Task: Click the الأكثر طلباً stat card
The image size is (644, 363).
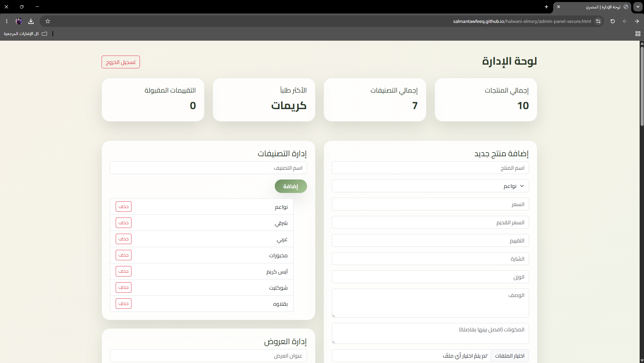Action: click(264, 100)
